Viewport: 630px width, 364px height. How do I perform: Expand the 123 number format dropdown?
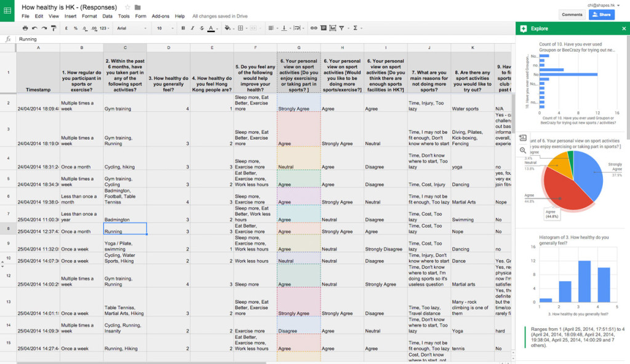(103, 28)
